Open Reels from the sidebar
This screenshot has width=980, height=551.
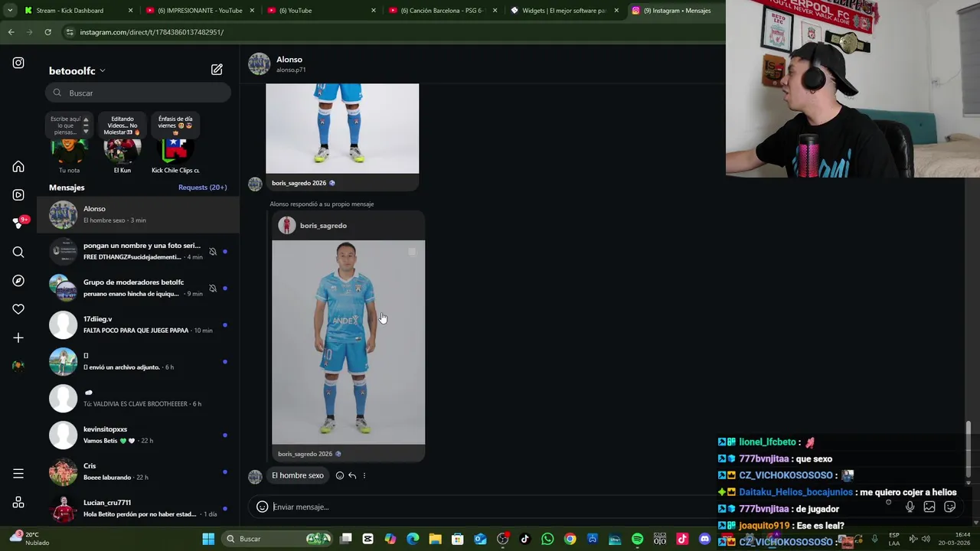click(18, 195)
